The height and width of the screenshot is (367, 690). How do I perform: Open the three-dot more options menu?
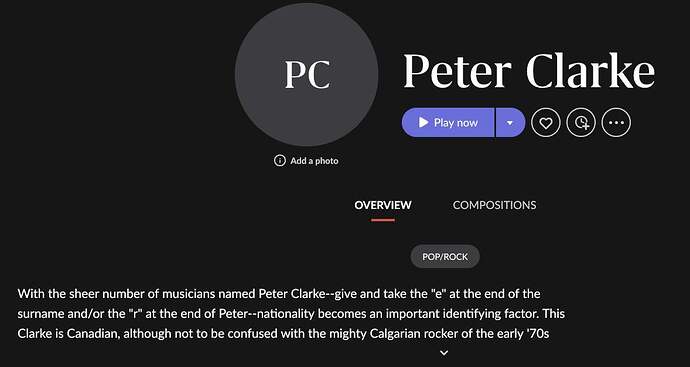pyautogui.click(x=616, y=122)
